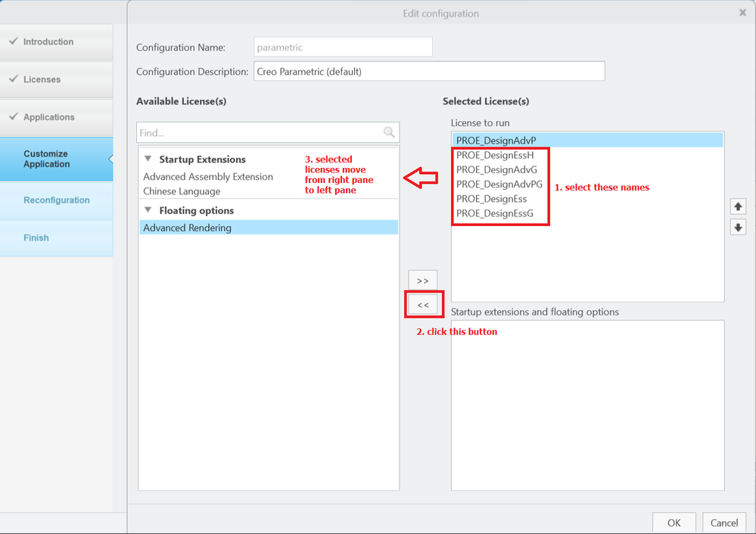Move selected license down with arrow icon

pyautogui.click(x=738, y=227)
